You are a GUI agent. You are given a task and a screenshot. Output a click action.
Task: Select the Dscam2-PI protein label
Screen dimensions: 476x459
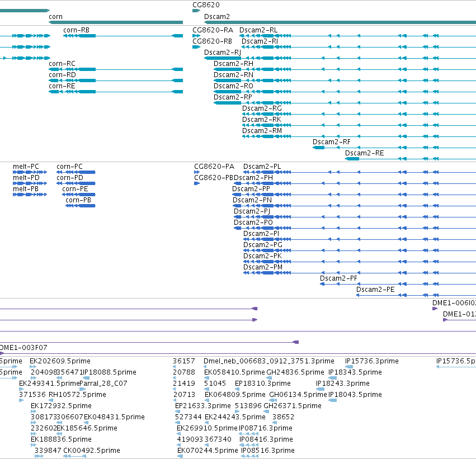pos(261,234)
